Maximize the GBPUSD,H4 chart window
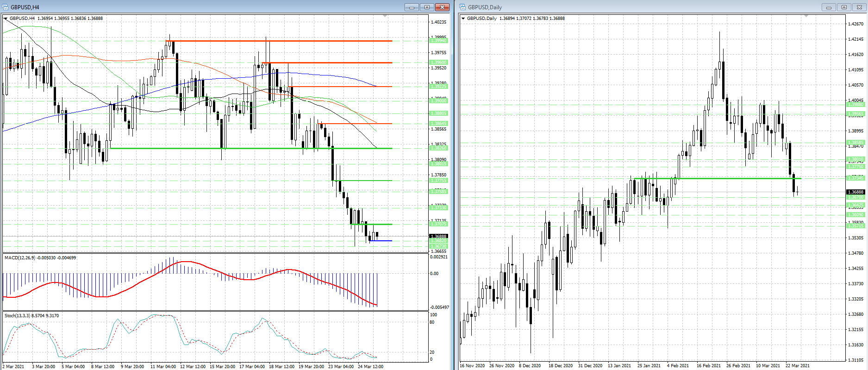The height and width of the screenshot is (370, 868). pyautogui.click(x=427, y=7)
